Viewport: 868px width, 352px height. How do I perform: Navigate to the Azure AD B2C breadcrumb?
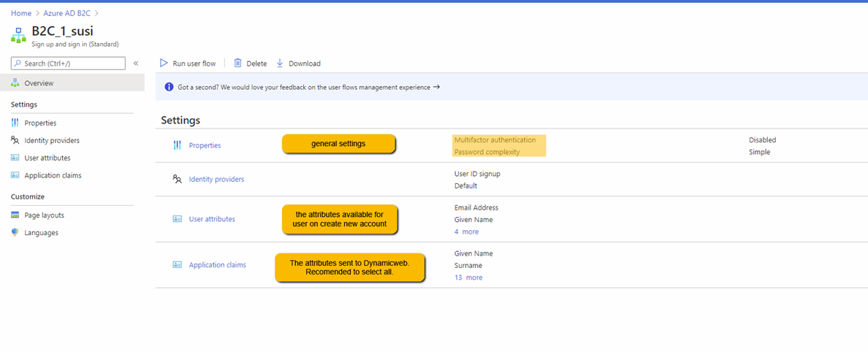click(x=68, y=13)
